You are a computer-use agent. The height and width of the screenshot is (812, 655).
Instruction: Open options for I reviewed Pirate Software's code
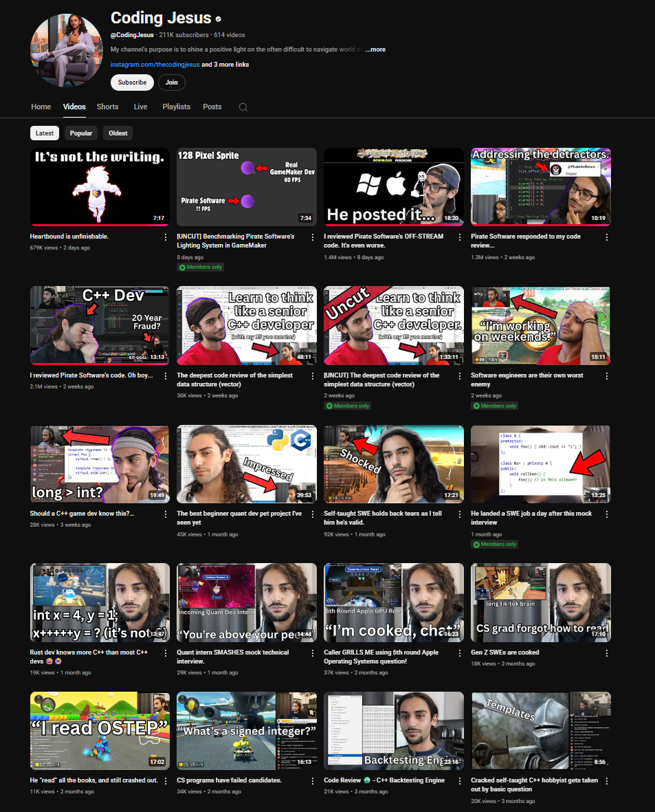click(166, 376)
